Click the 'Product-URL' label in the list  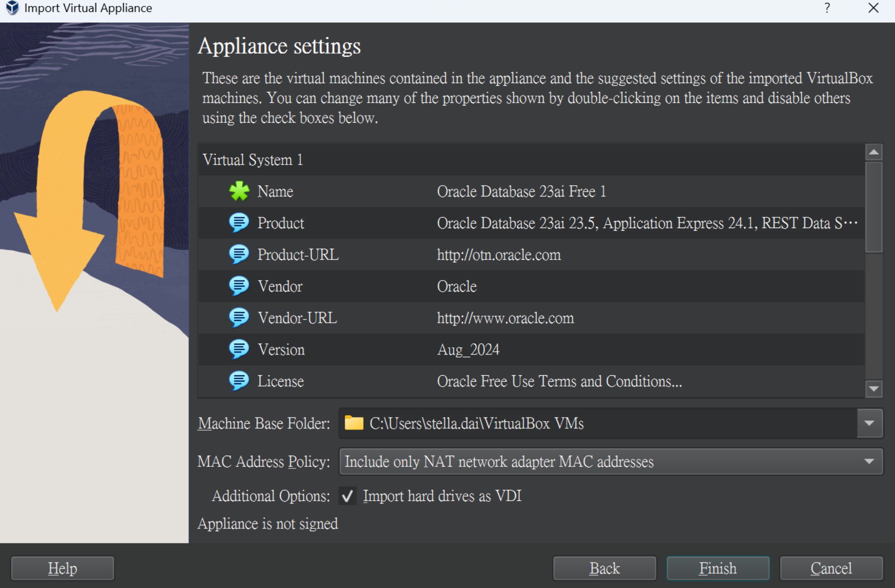click(x=298, y=255)
